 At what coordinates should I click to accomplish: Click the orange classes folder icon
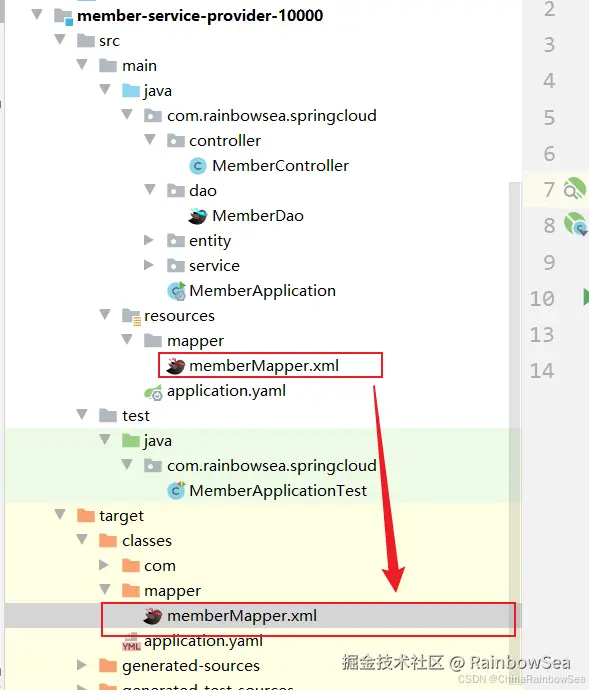coord(108,540)
